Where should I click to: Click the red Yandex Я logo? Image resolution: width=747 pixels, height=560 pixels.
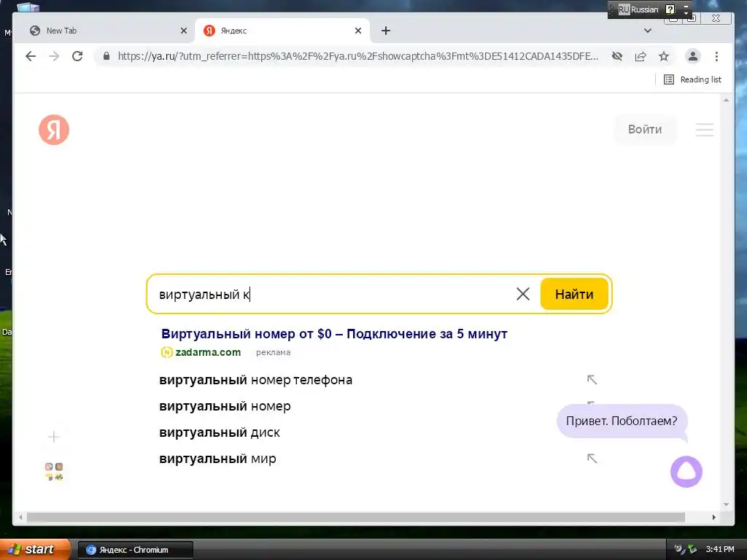[54, 130]
